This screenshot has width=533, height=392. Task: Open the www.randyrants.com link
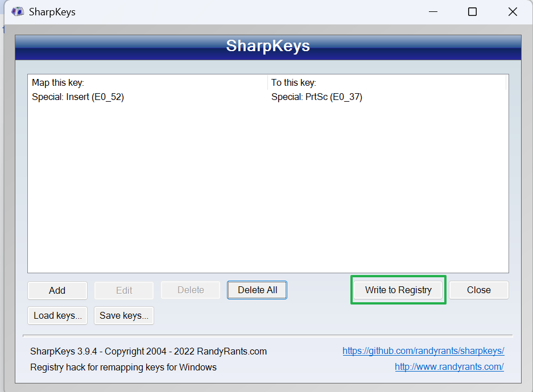pos(449,367)
